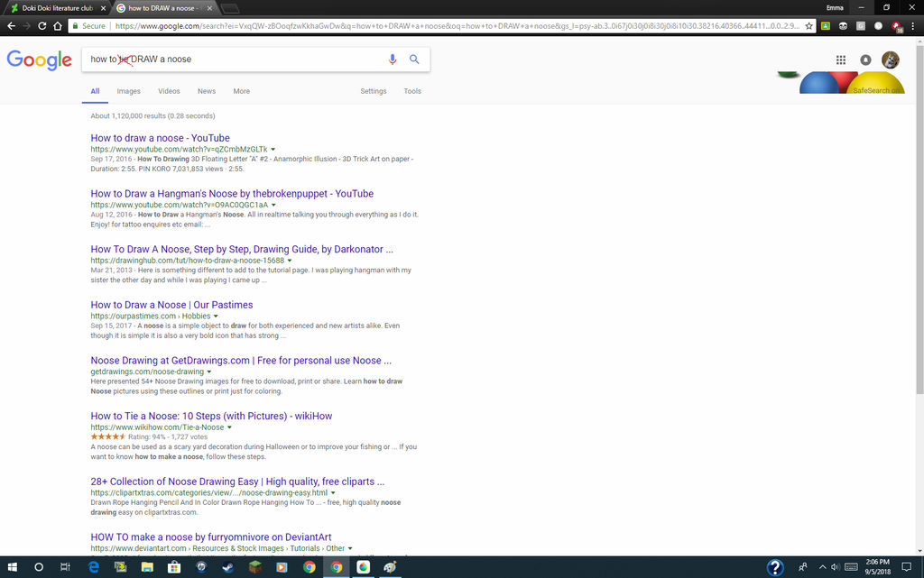Open the volume speaker tray icon
The width and height of the screenshot is (924, 578).
click(835, 567)
